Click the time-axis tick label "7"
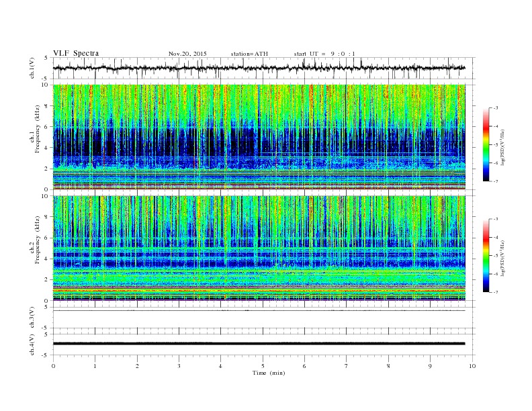The height and width of the screenshot is (411, 532). (x=347, y=366)
